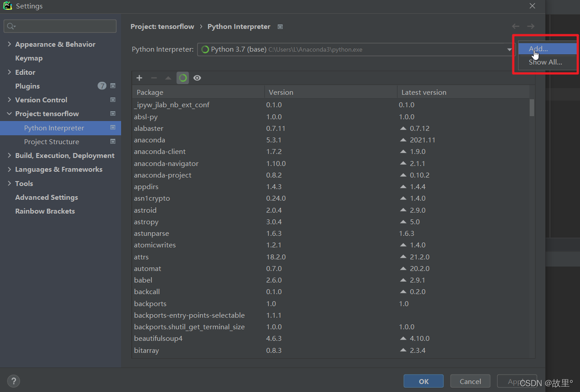The height and width of the screenshot is (392, 580).
Task: Click the forward navigation arrow
Action: click(531, 26)
